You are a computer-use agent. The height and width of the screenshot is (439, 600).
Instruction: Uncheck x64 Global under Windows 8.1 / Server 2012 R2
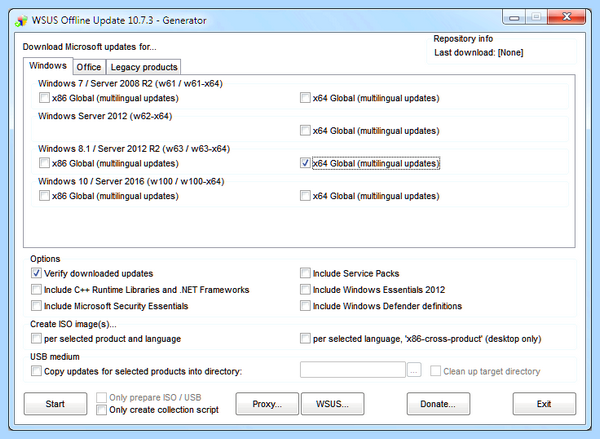pyautogui.click(x=305, y=163)
